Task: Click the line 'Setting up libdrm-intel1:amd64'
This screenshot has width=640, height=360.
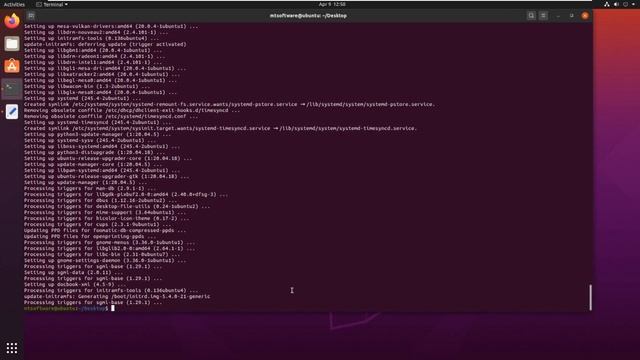Action: [x=93, y=62]
